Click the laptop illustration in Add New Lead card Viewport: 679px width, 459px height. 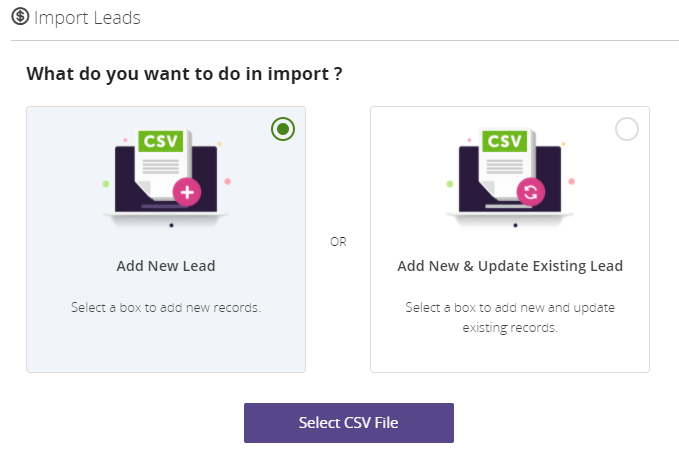point(166,178)
